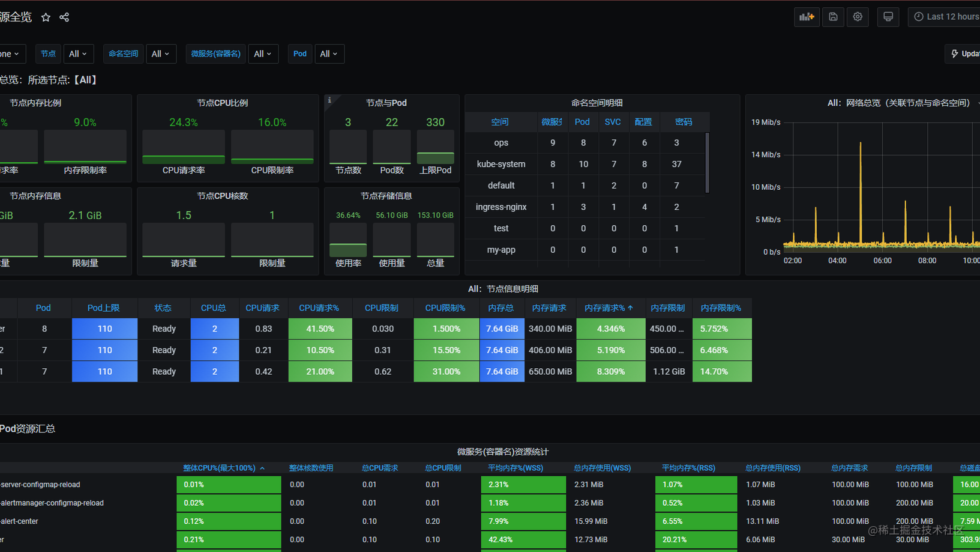
Task: Sort microservice table by 总内存使用(WSS)
Action: pyautogui.click(x=603, y=468)
